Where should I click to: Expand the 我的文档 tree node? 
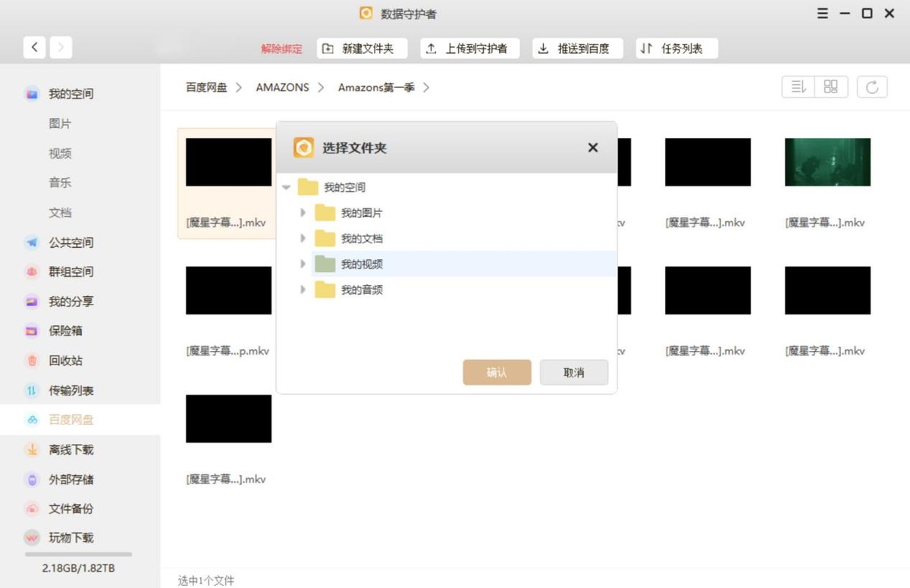(303, 239)
